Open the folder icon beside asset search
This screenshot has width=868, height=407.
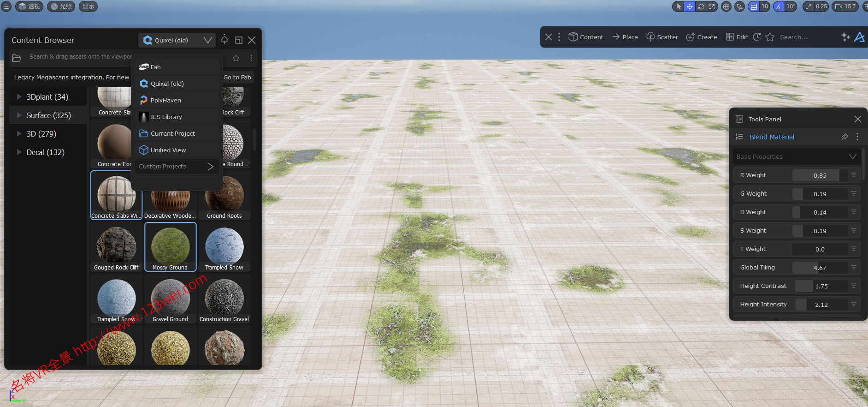[17, 58]
